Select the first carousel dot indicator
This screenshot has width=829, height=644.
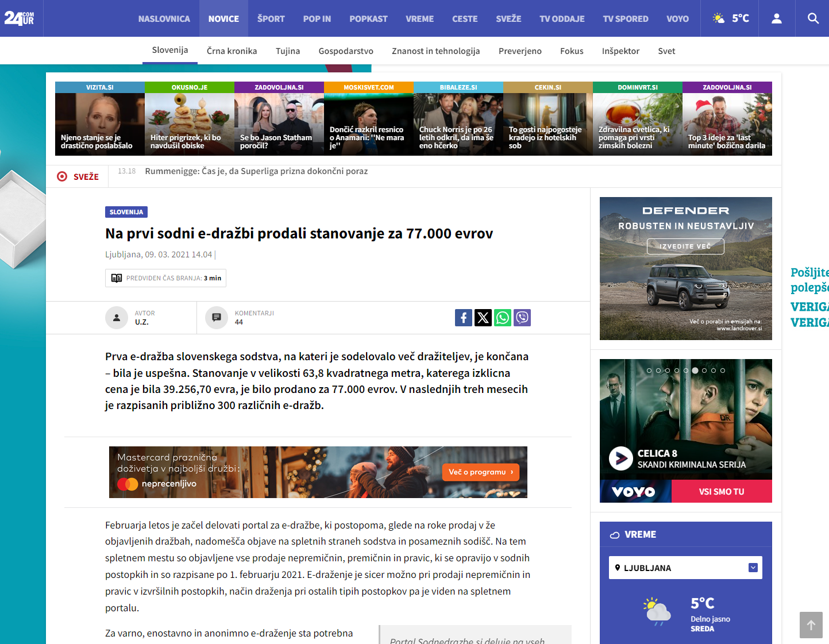point(649,371)
